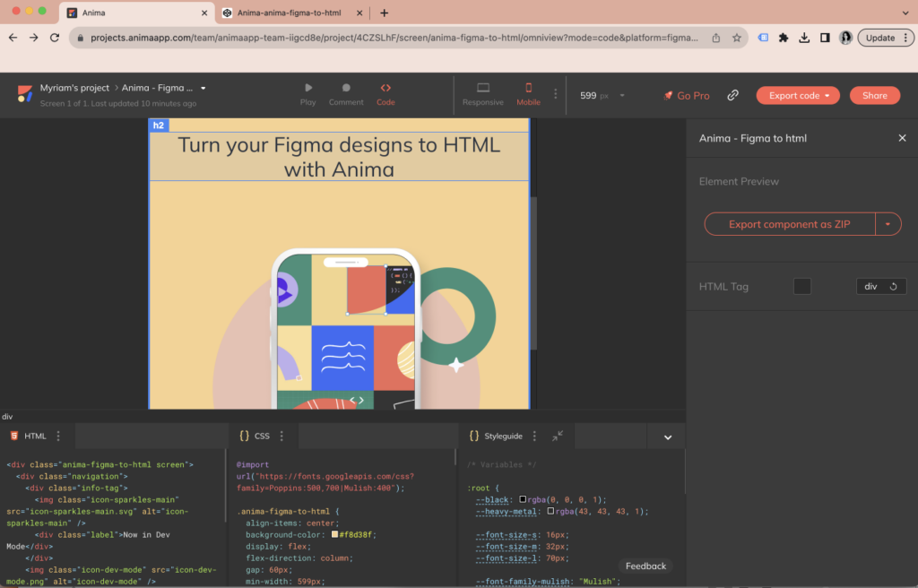The height and width of the screenshot is (588, 918).
Task: Click the Styleguide panel collapse arrow icon
Action: pos(558,436)
